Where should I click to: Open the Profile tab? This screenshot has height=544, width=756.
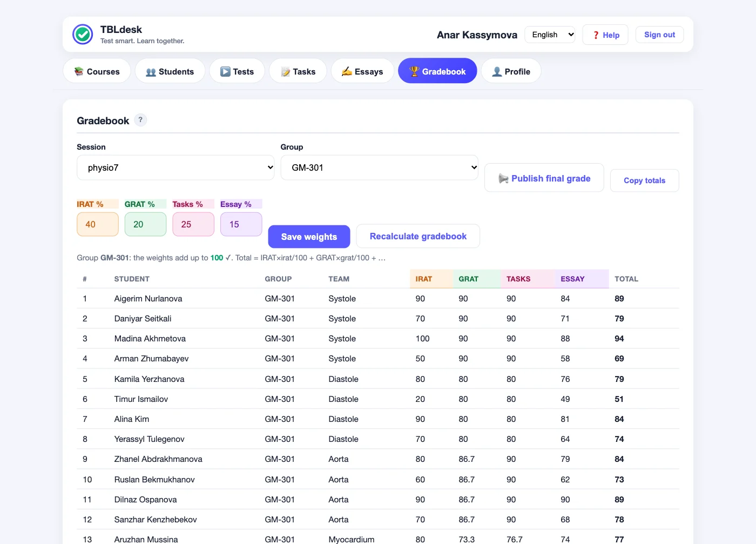point(511,71)
